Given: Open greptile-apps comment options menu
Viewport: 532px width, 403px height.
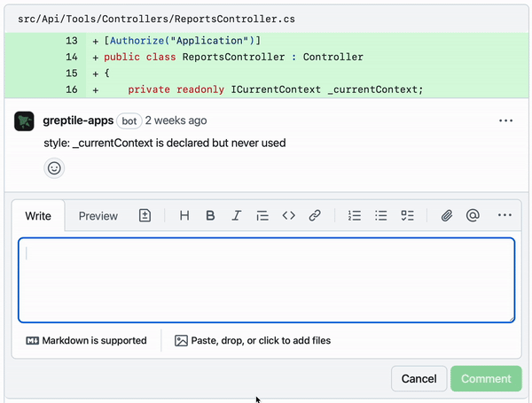Looking at the screenshot, I should (x=505, y=120).
